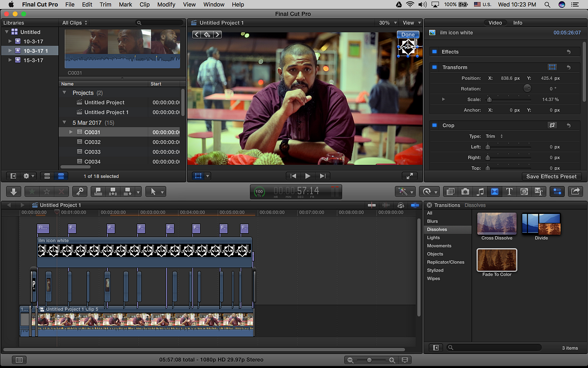This screenshot has height=368, width=588.
Task: Switch to the Info inspector tab
Action: click(517, 23)
